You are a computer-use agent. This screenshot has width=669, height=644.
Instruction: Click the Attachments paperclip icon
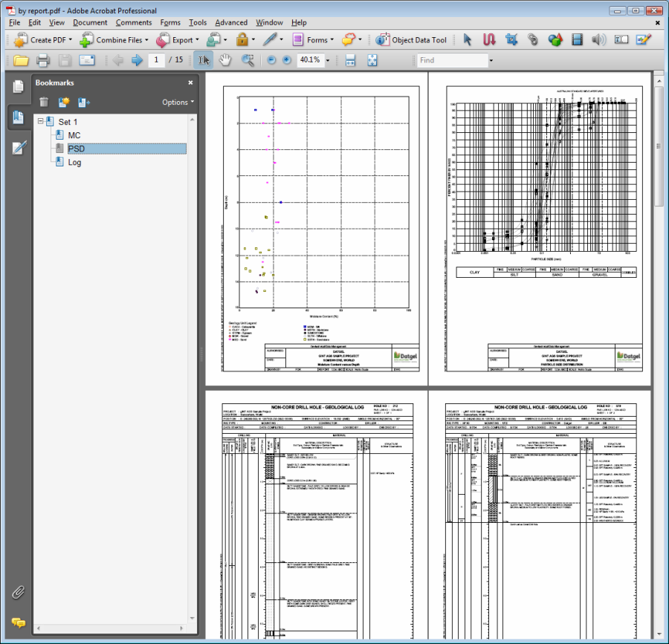[18, 592]
